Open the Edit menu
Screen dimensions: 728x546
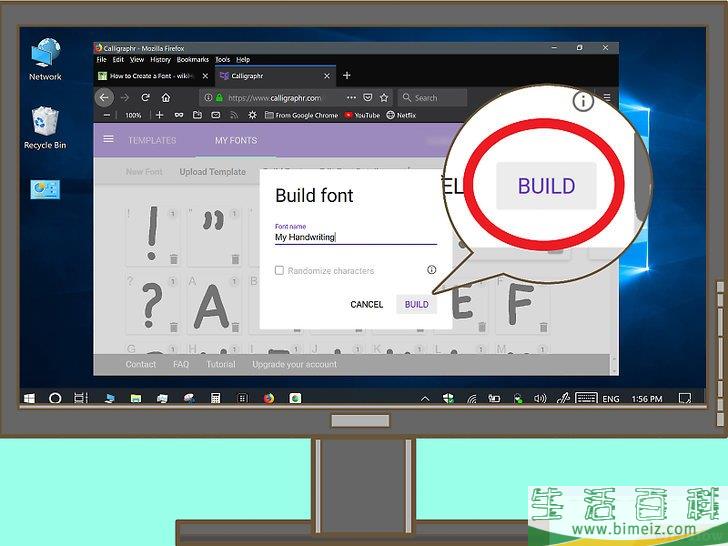(x=118, y=59)
